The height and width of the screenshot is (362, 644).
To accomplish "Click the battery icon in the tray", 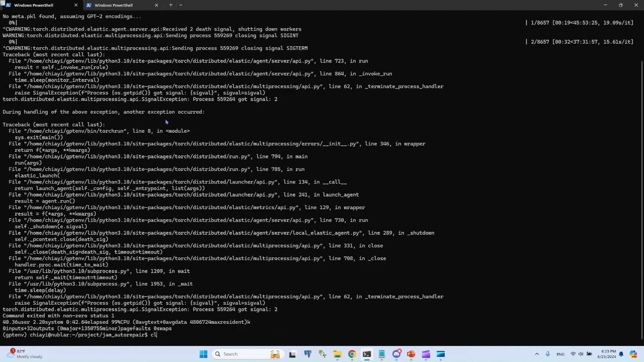I will coord(589,354).
